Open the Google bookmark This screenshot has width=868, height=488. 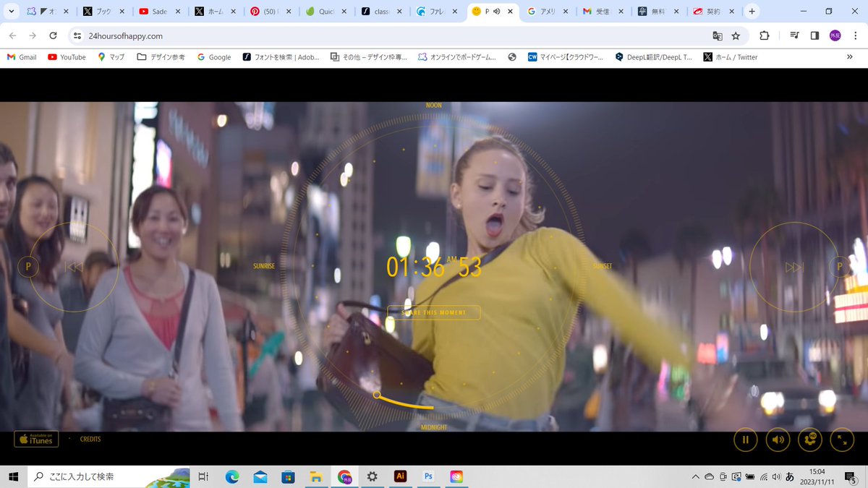pos(213,57)
